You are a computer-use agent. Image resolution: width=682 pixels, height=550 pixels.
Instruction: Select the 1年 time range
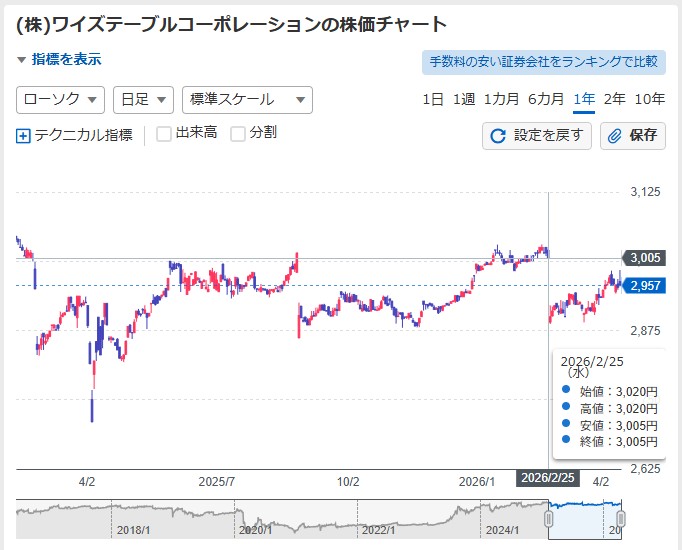click(x=584, y=99)
